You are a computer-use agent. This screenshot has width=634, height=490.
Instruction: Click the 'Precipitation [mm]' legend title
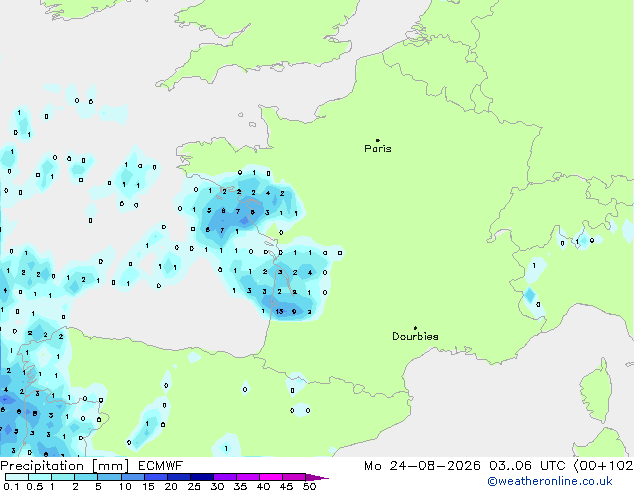(x=65, y=466)
